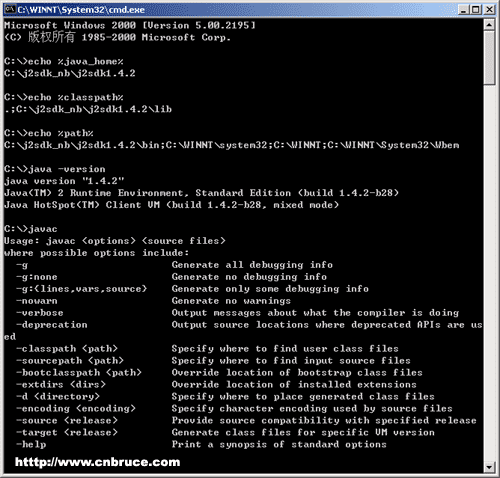
Task: Click the '-nowarn' option text
Action: pos(37,301)
